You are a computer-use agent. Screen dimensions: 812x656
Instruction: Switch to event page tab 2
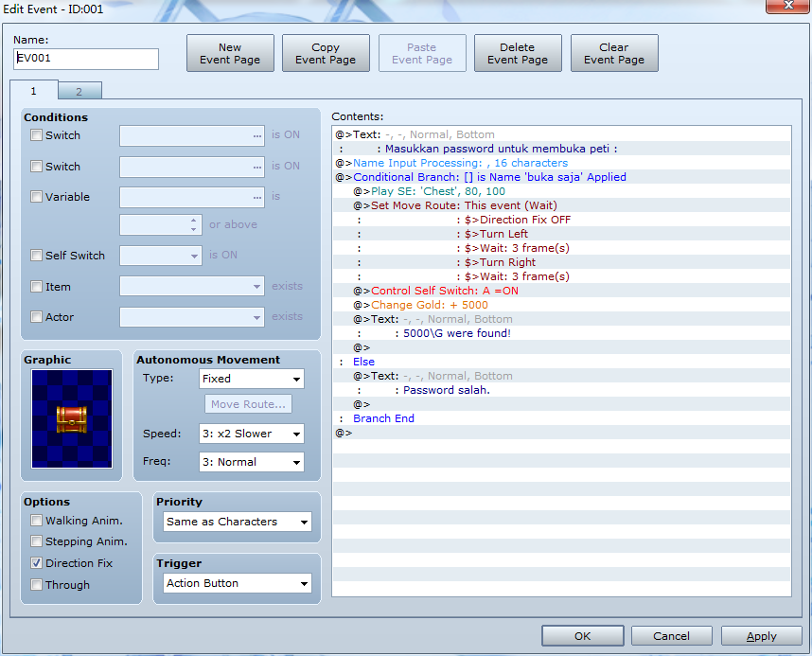point(79,92)
